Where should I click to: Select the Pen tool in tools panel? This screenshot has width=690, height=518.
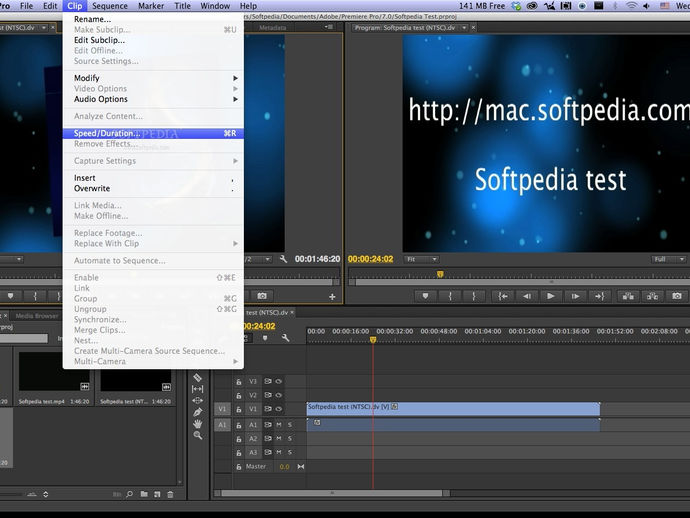[x=197, y=411]
